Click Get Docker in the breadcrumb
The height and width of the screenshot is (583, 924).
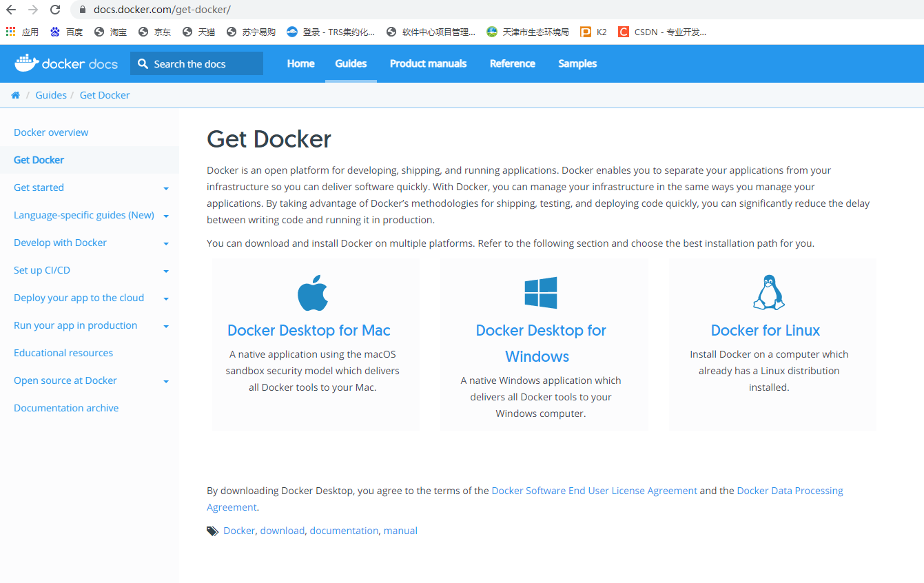(105, 95)
